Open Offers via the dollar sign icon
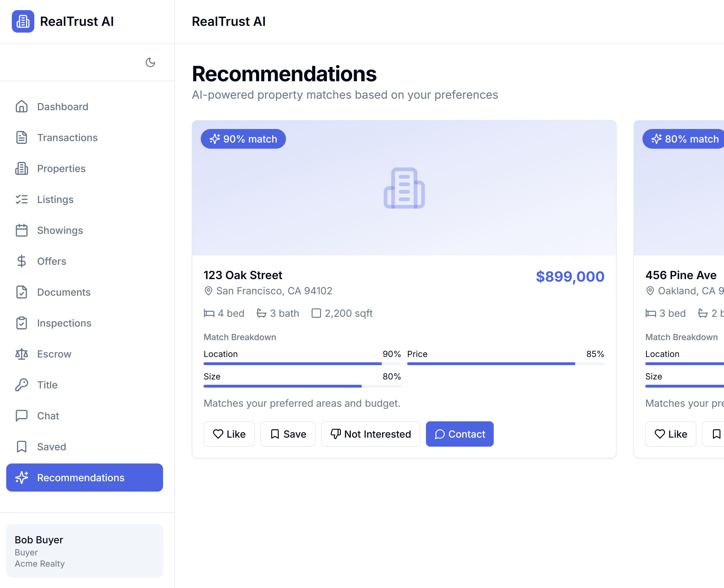Viewport: 724px width, 588px height. tap(22, 261)
